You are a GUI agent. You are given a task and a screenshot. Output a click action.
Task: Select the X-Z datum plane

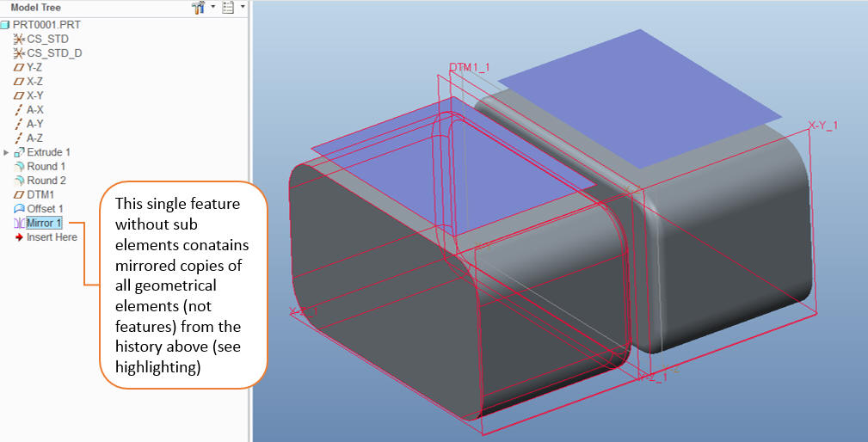34,82
